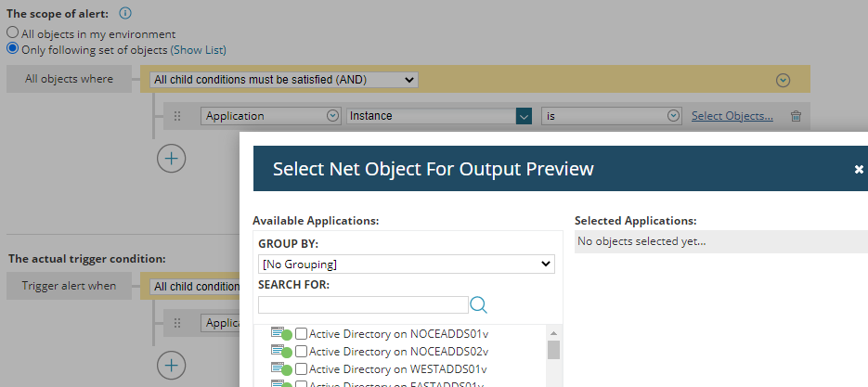Add a scope condition with the plus icon
Viewport: 868px width, 387px height.
(x=172, y=159)
